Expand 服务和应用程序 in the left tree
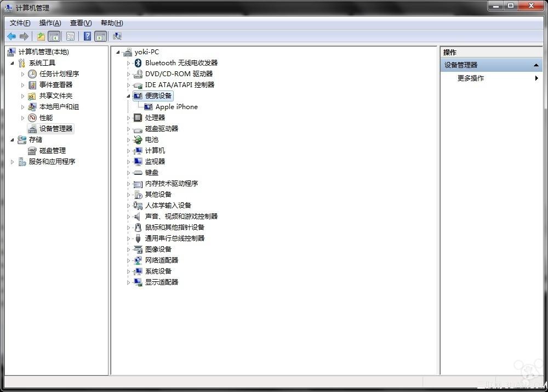Viewport: 548px width, 392px height. click(x=13, y=162)
